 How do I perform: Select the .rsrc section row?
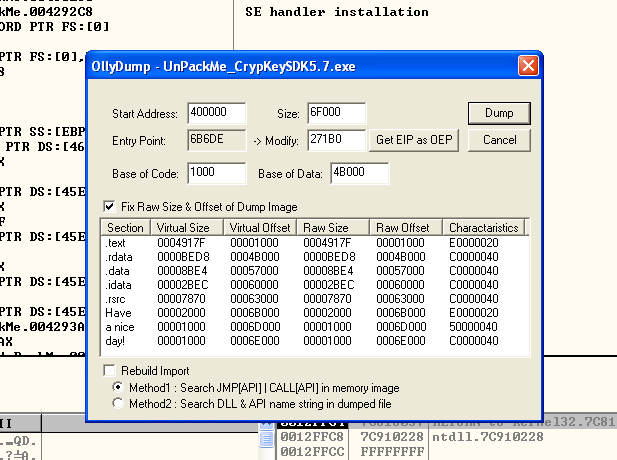[x=315, y=299]
